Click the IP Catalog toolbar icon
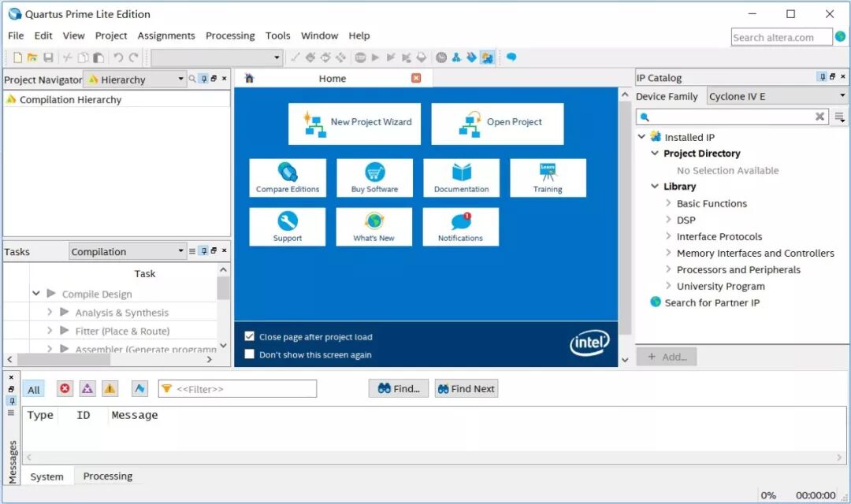Screen dimensions: 851x504 (x=488, y=57)
